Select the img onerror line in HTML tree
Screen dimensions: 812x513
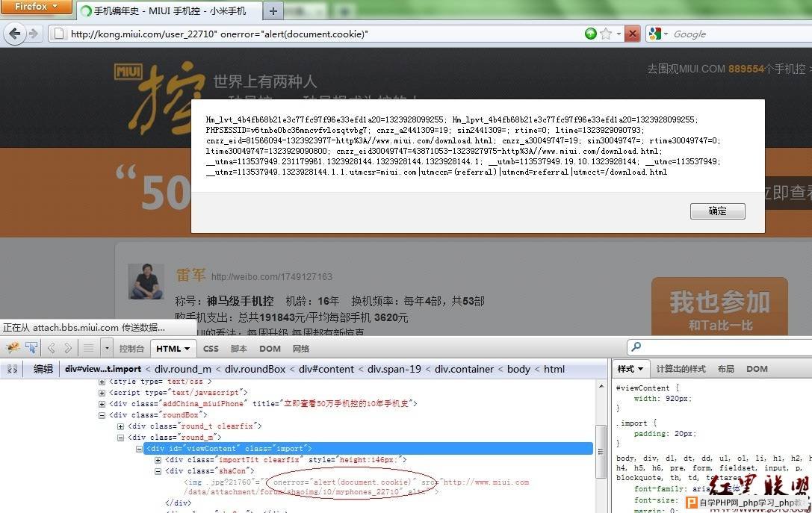click(357, 487)
